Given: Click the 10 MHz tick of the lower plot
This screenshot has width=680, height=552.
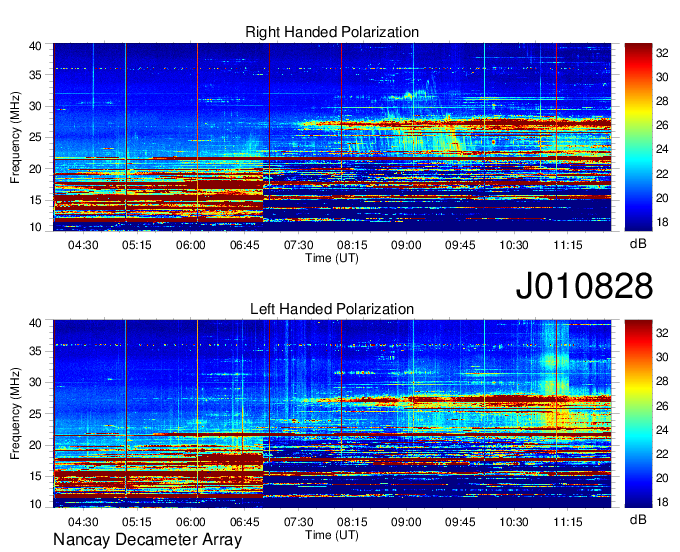Looking at the screenshot, I should 35,504.
